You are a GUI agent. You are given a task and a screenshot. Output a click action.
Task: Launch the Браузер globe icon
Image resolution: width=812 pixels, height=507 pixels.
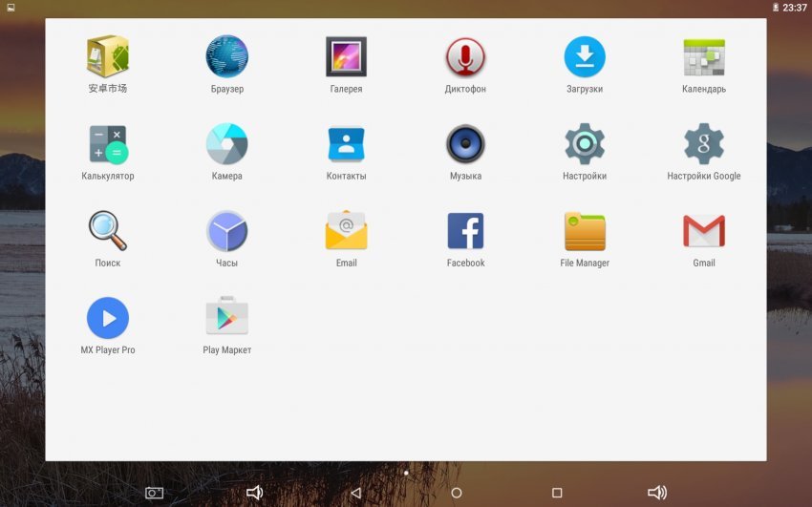[x=226, y=56]
